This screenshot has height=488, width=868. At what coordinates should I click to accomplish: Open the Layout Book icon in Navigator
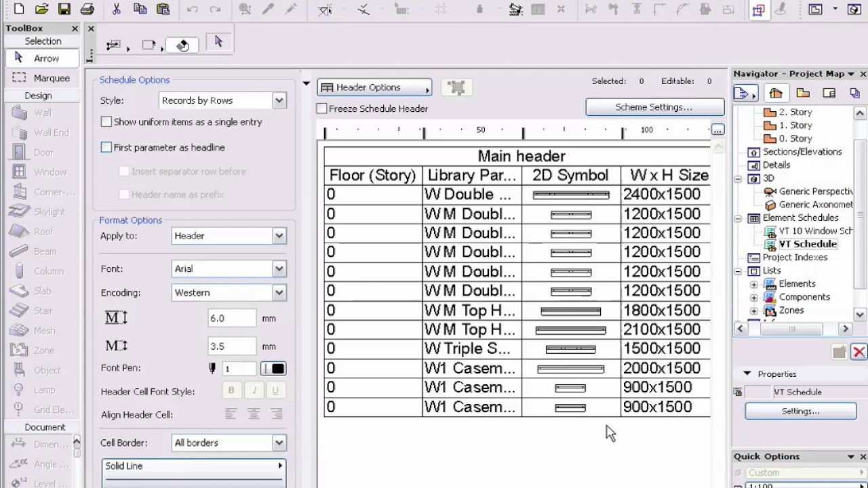[829, 93]
